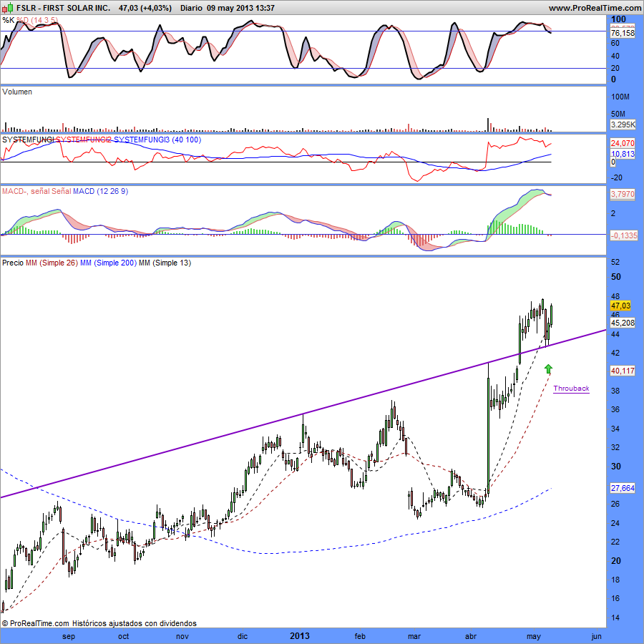This screenshot has width=644, height=644.
Task: Click the red 40,117 moving average tag
Action: [623, 371]
